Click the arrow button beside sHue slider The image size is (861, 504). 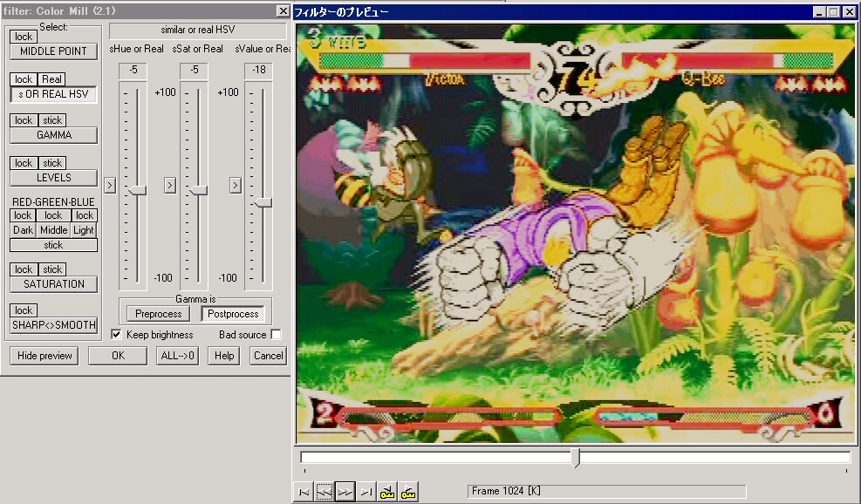pos(110,186)
